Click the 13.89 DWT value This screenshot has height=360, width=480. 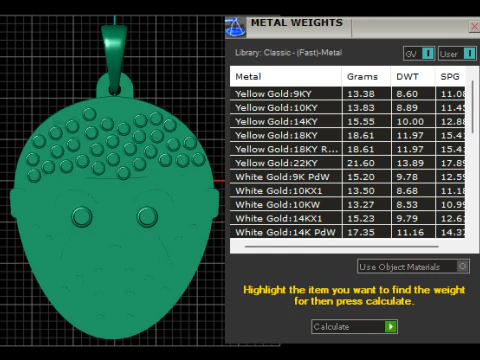tap(410, 163)
